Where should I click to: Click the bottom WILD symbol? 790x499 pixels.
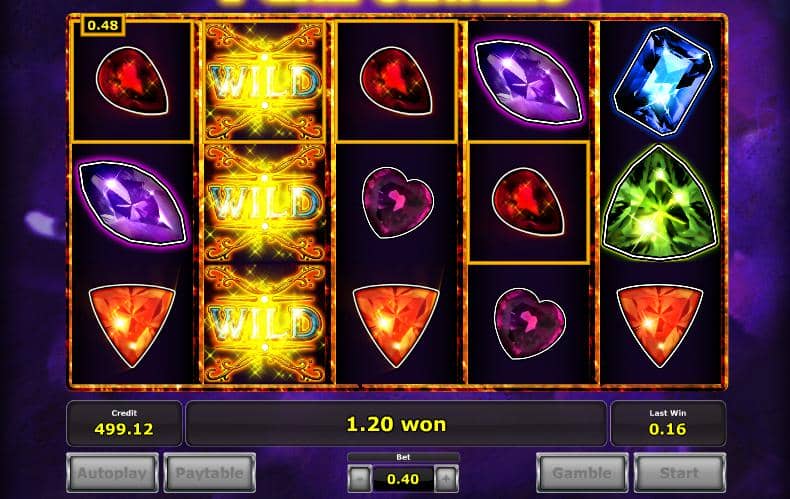point(265,323)
